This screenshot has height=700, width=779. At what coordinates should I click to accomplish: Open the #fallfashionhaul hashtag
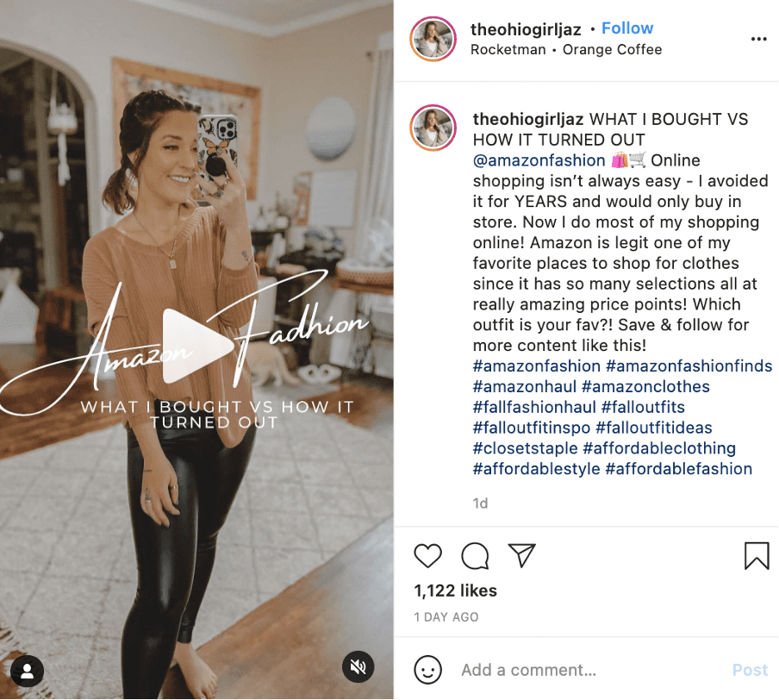tap(534, 407)
